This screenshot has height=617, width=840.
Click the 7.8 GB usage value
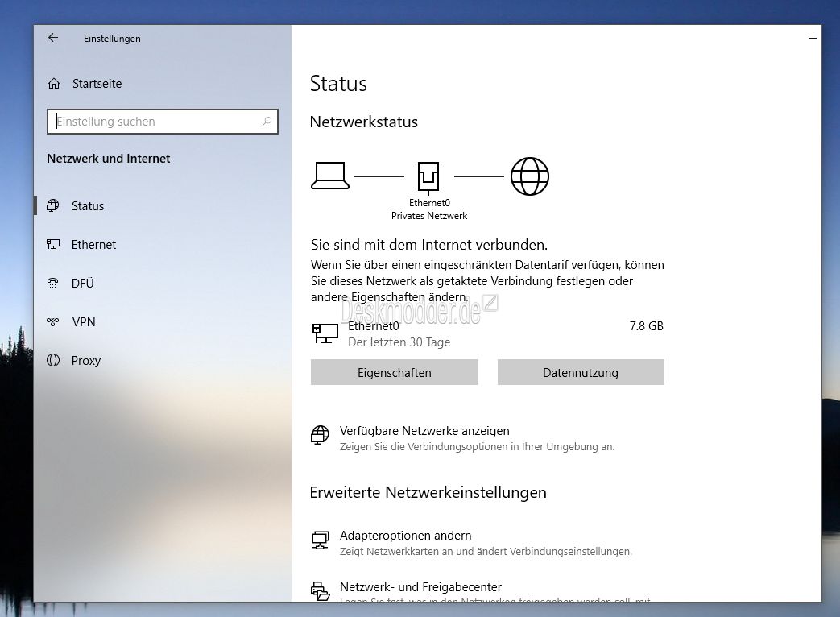646,326
